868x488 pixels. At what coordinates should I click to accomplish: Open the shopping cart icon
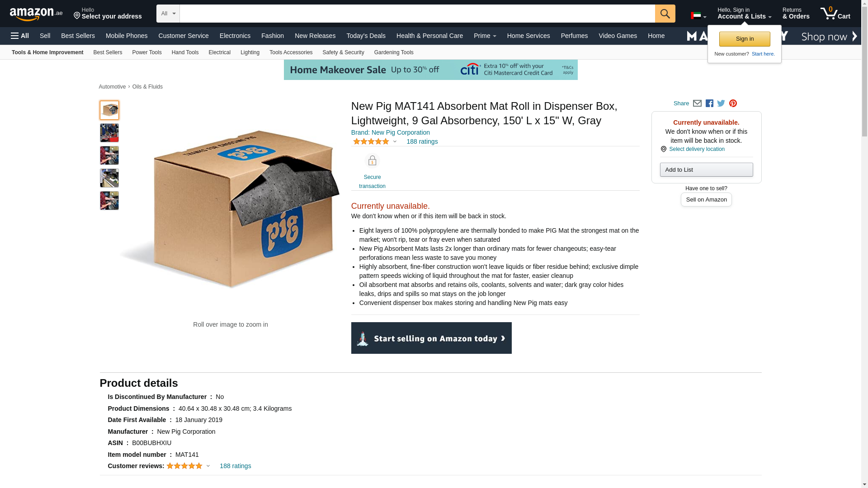(x=835, y=13)
